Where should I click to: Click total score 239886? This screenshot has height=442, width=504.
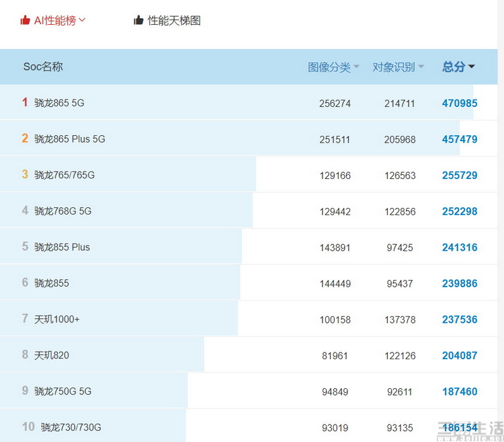coord(460,283)
